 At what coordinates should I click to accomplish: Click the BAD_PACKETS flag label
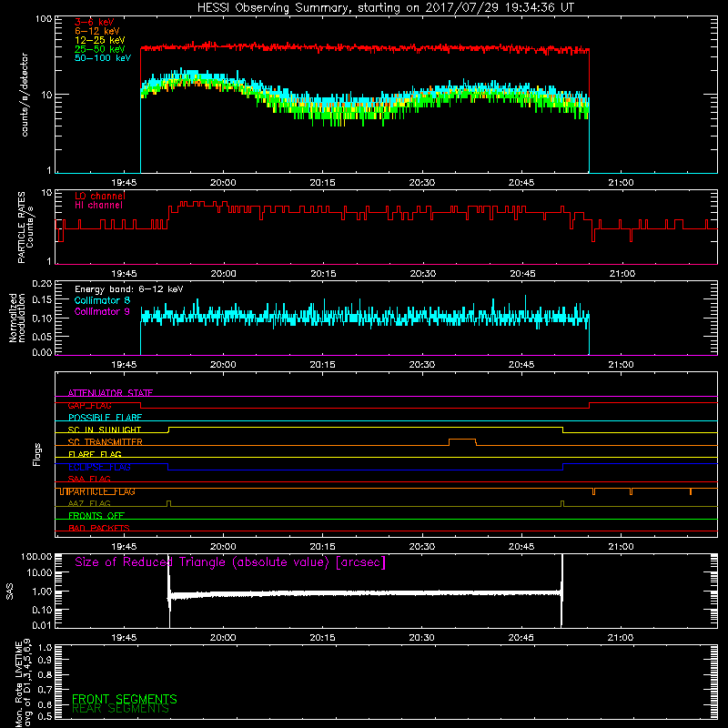pos(99,528)
